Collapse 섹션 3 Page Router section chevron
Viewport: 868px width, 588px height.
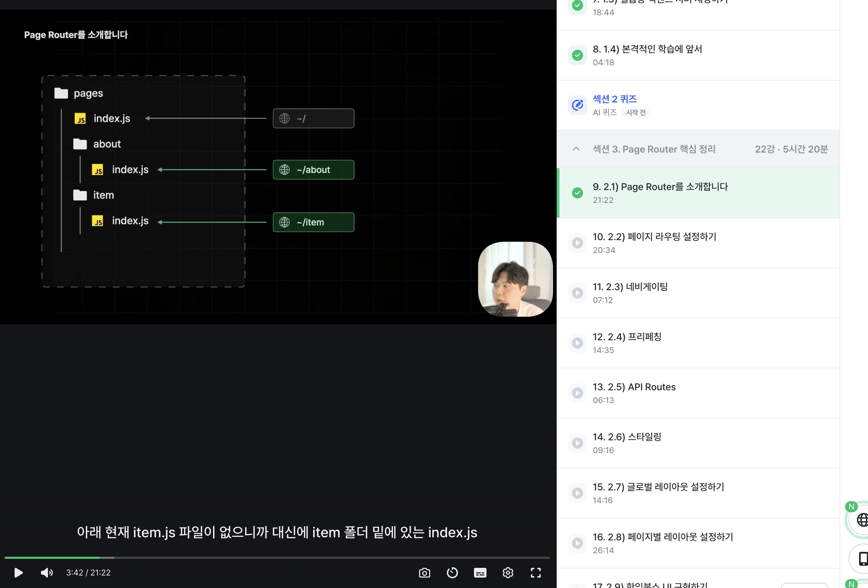(x=576, y=149)
